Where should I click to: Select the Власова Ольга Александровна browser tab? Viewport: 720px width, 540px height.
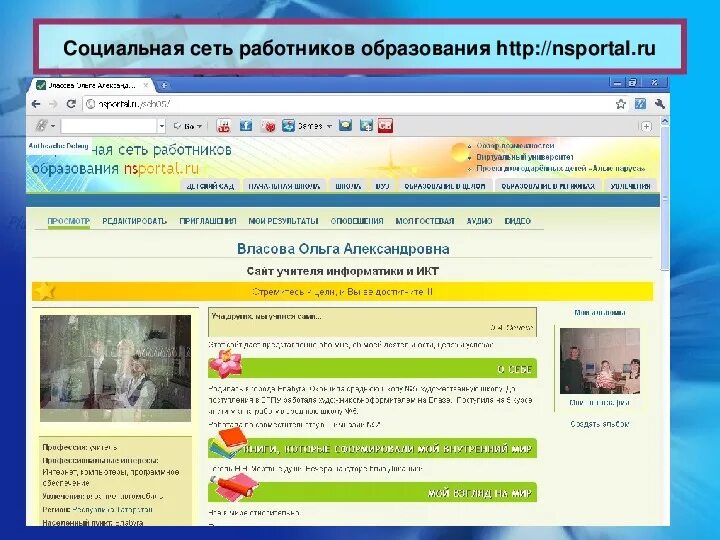coord(92,85)
